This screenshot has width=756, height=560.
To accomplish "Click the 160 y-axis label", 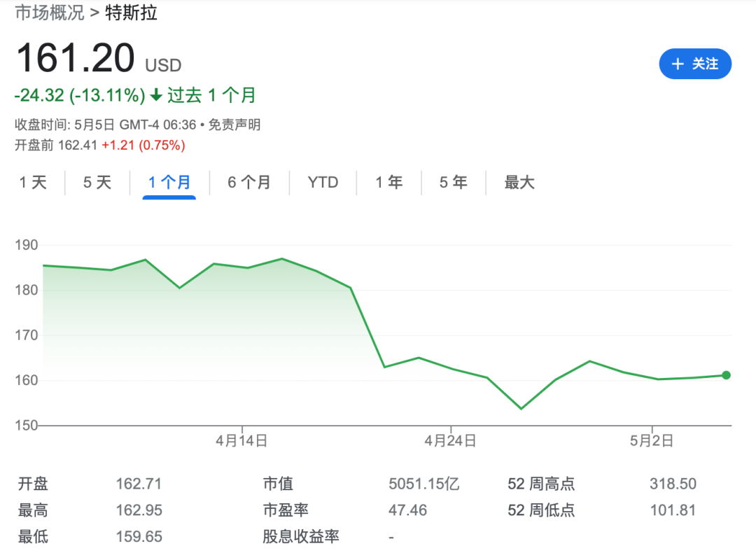I will point(27,381).
